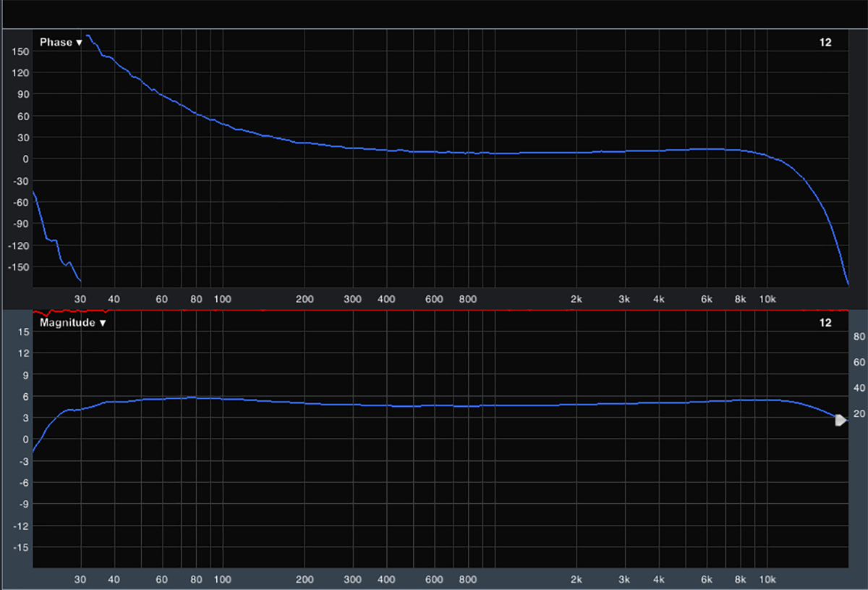This screenshot has height=590, width=868.
Task: Click the 2k label under the Phase plot
Action: (576, 298)
